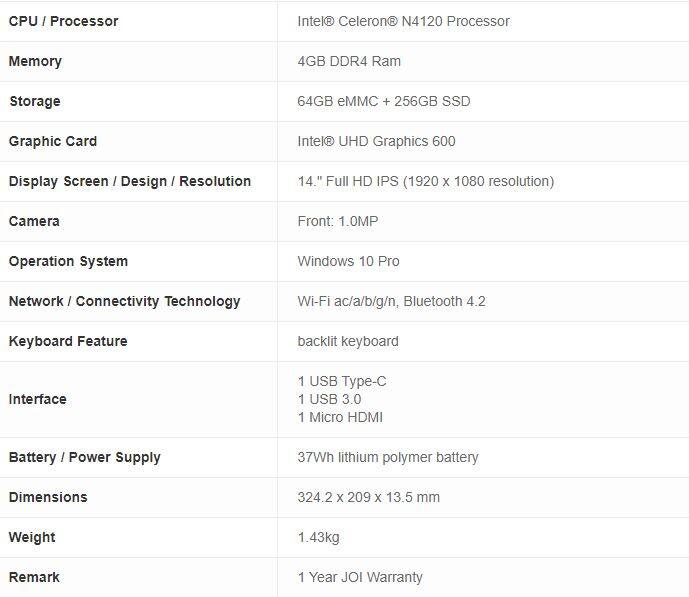This screenshot has width=689, height=597.
Task: Click the CPU / Processor row label
Action: [x=63, y=21]
